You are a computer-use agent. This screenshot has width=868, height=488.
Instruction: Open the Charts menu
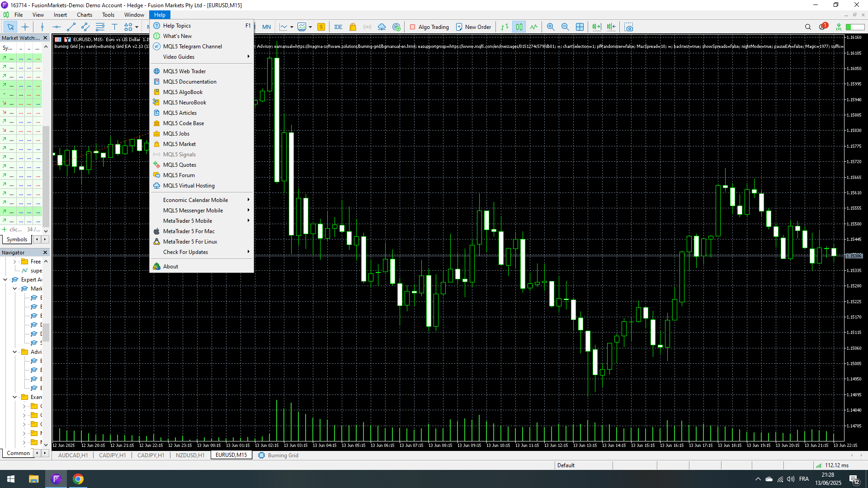[x=85, y=15]
